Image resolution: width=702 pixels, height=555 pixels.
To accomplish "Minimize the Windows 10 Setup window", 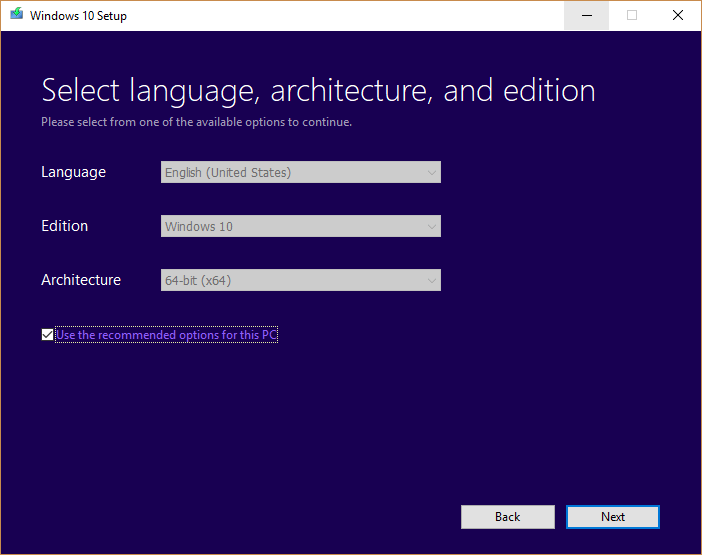I will [586, 16].
